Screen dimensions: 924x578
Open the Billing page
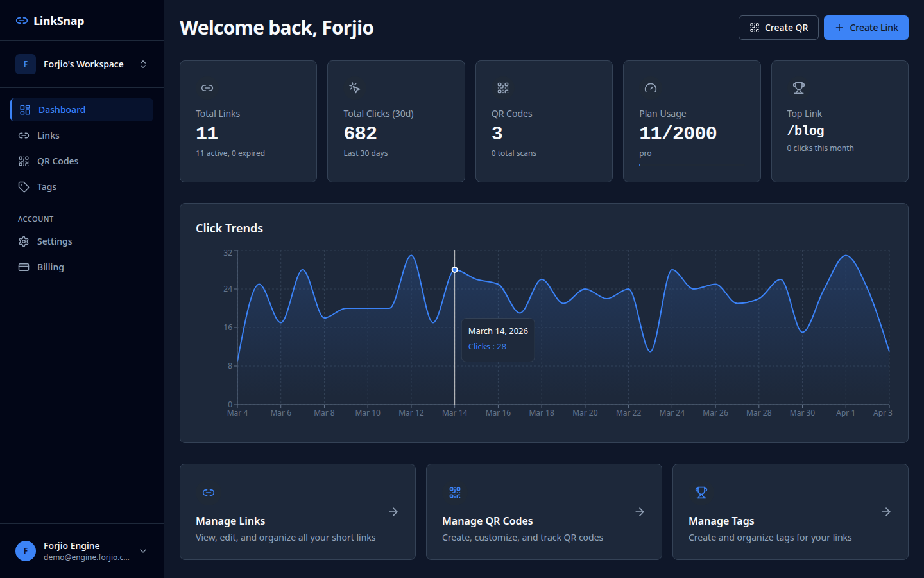pos(50,267)
